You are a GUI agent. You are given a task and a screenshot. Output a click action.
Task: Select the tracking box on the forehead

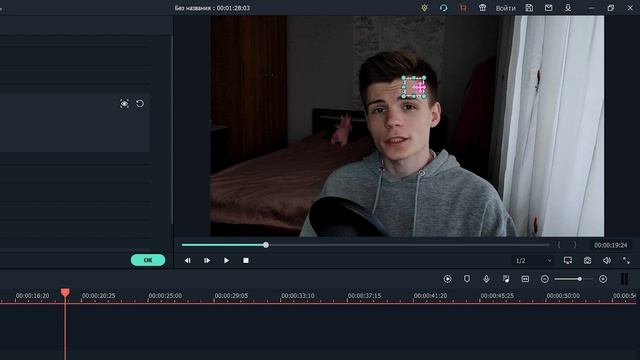pos(414,87)
